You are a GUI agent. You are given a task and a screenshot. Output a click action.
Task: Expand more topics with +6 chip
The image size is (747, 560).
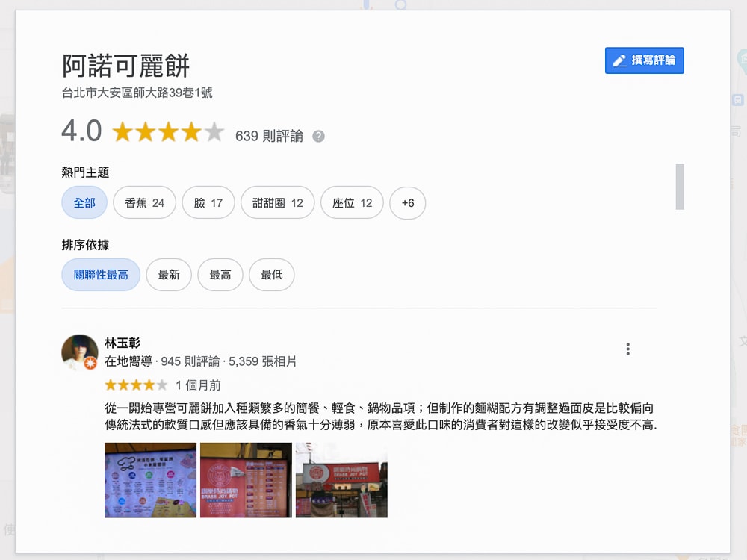tap(407, 202)
